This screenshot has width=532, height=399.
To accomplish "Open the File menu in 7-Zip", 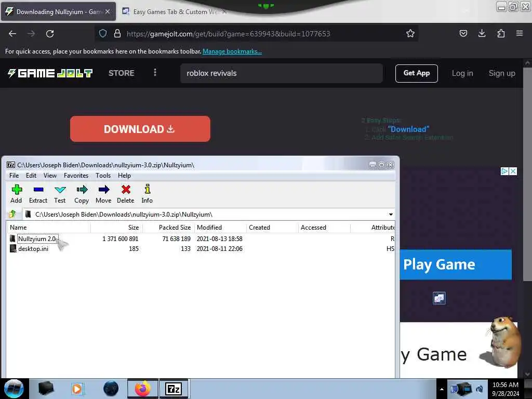I will click(14, 176).
